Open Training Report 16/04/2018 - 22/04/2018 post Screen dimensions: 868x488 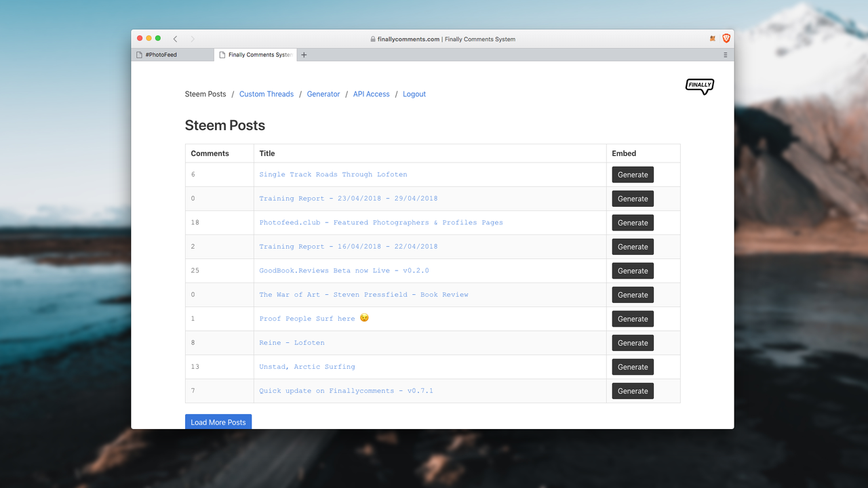tap(349, 247)
